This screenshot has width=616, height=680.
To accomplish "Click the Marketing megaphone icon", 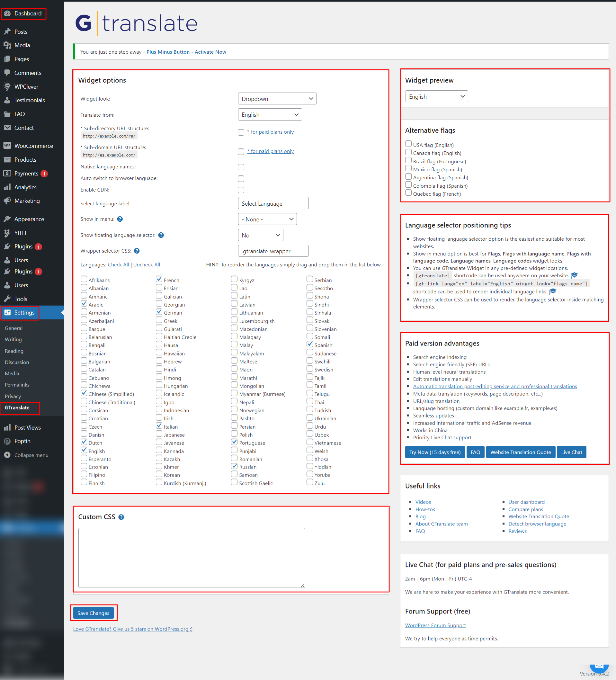I will coord(7,201).
